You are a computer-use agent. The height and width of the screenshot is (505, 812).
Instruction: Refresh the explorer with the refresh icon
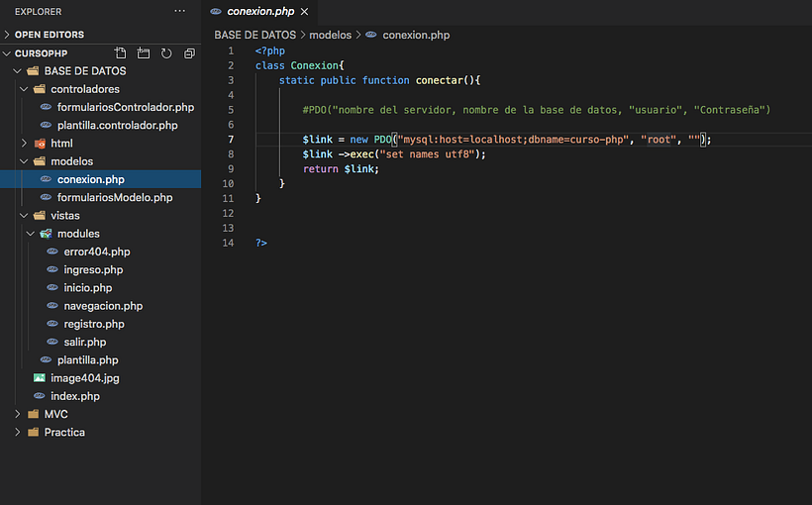tap(166, 52)
